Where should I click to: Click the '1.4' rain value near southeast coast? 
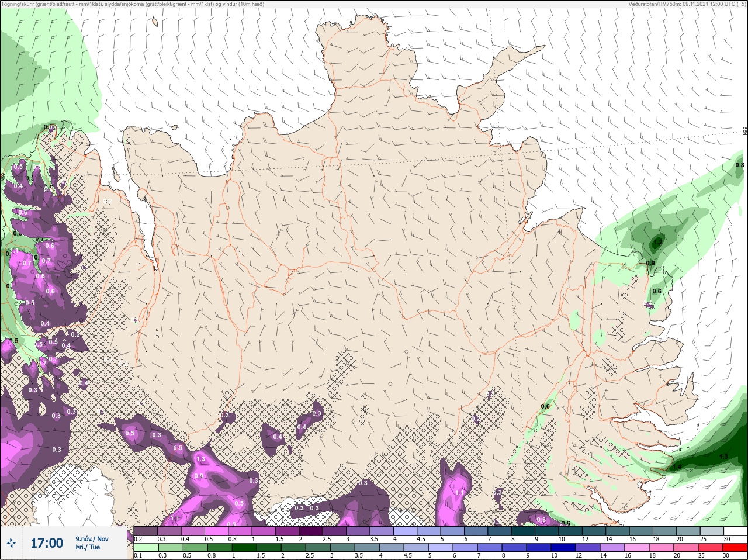677,466
